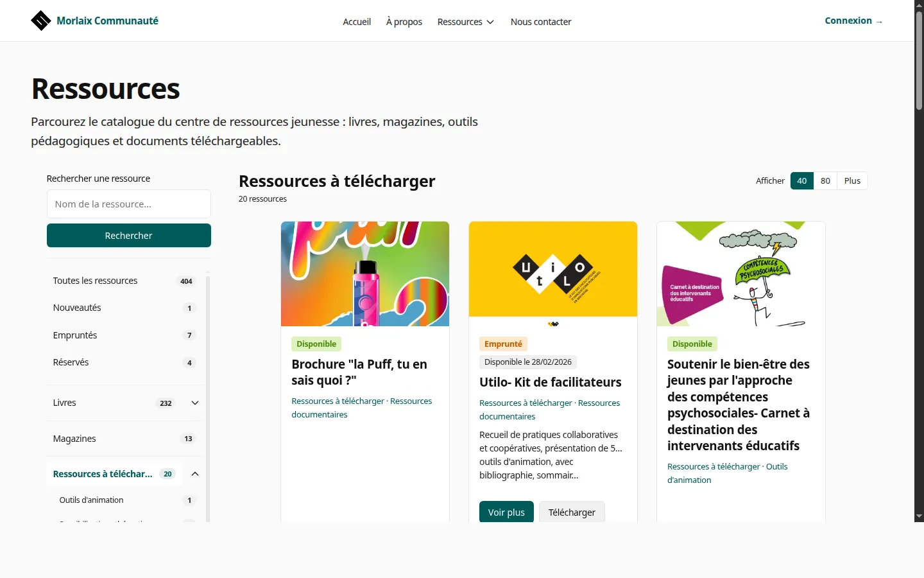924x578 pixels.
Task: Collapse the Ressources à télécharger chevron
Action: pyautogui.click(x=195, y=474)
